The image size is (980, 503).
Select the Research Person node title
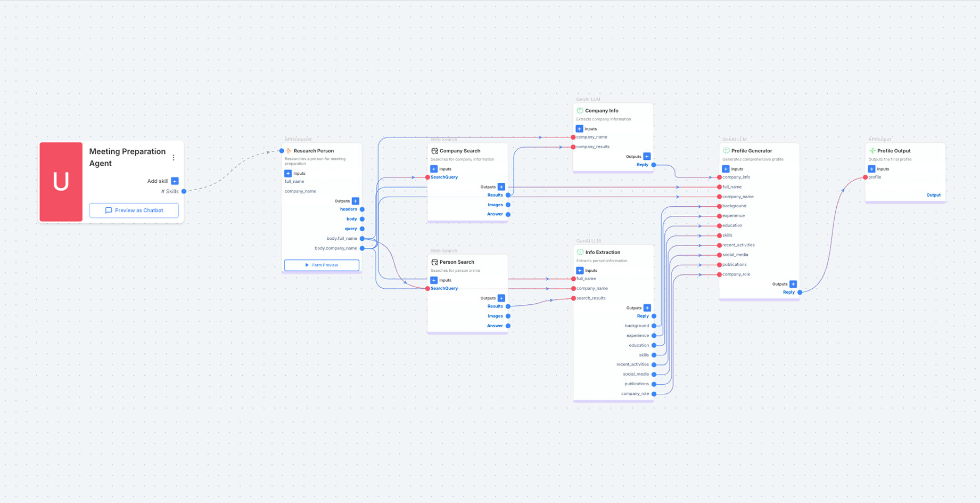[314, 151]
